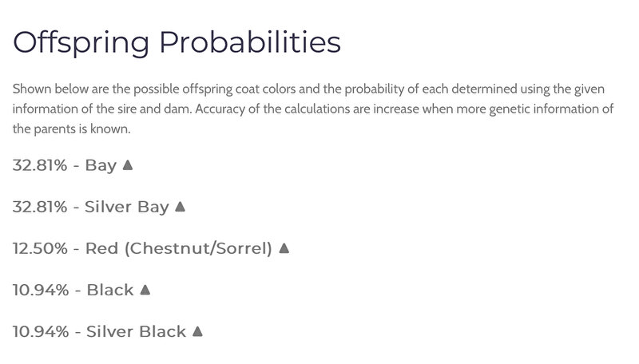
Task: Click the 'the parents is known.' text line
Action: (72, 129)
